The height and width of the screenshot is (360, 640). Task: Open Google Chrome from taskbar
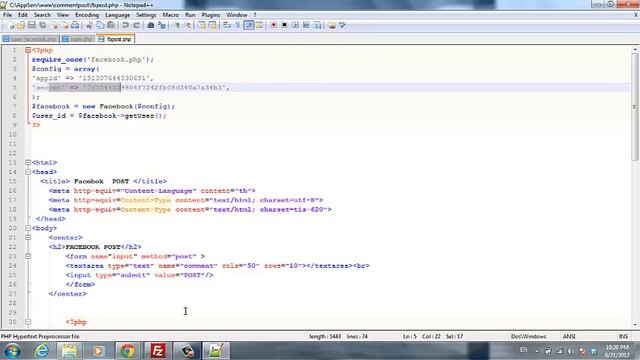pyautogui.click(x=127, y=351)
